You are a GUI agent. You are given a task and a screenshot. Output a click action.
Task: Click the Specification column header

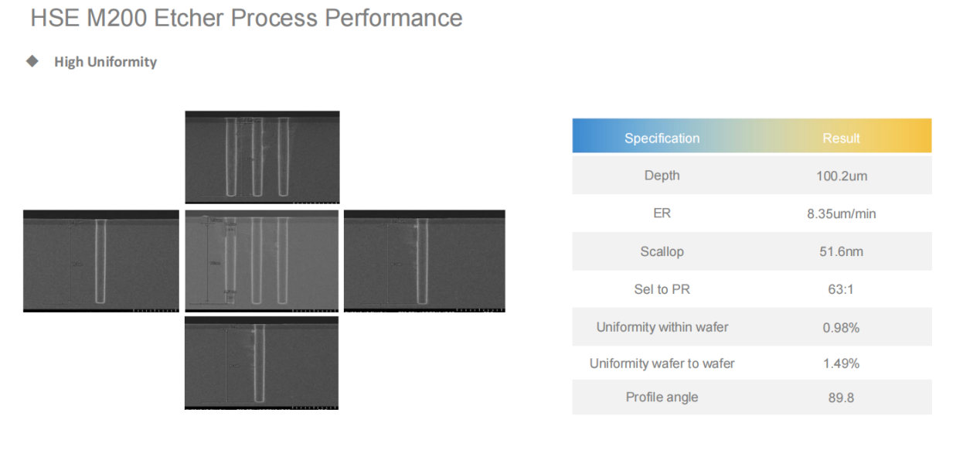[662, 138]
